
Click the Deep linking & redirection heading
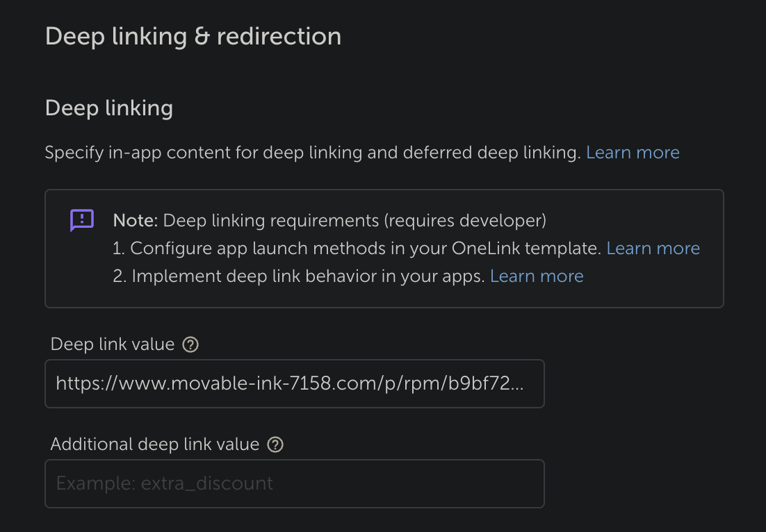193,36
